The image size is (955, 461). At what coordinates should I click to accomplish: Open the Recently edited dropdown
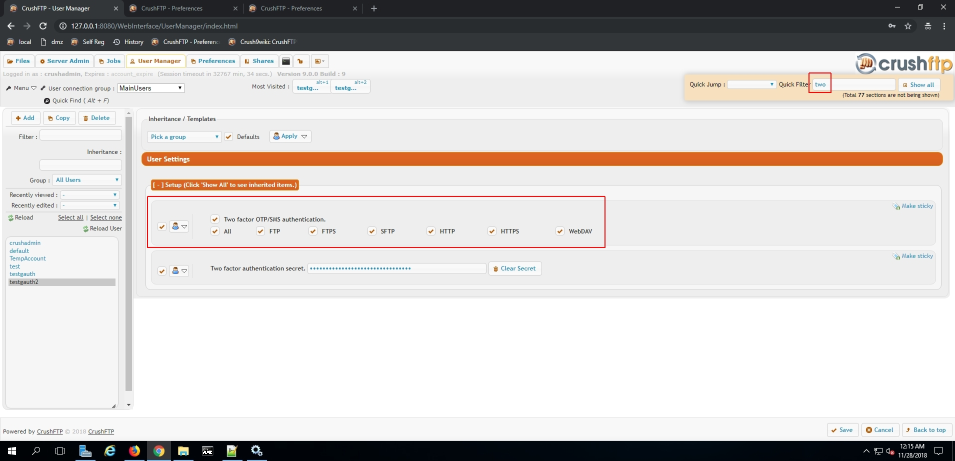tap(90, 206)
